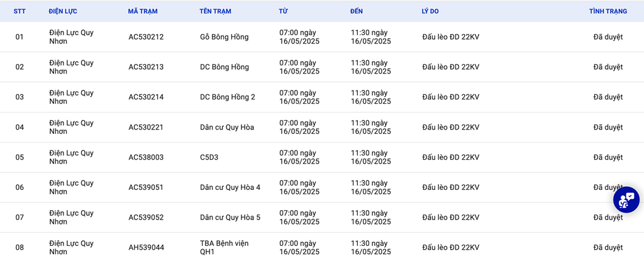Image resolution: width=644 pixels, height=261 pixels.
Task: Click the TÊN TRẠM column header
Action: point(216,11)
